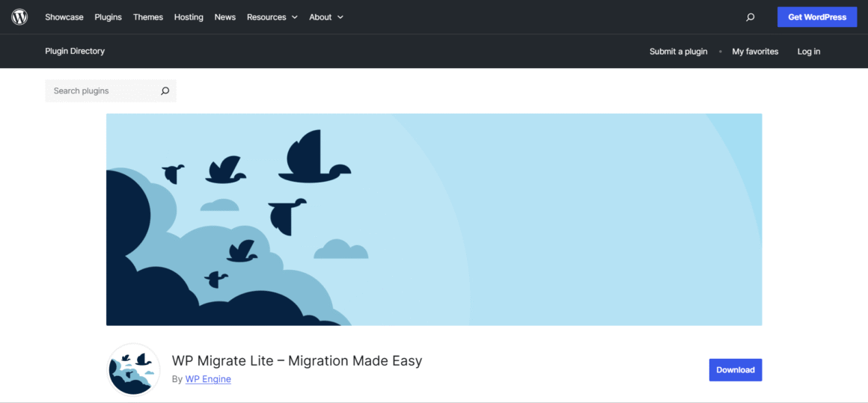868x403 pixels.
Task: Click the Submit a plugin link
Action: point(678,52)
